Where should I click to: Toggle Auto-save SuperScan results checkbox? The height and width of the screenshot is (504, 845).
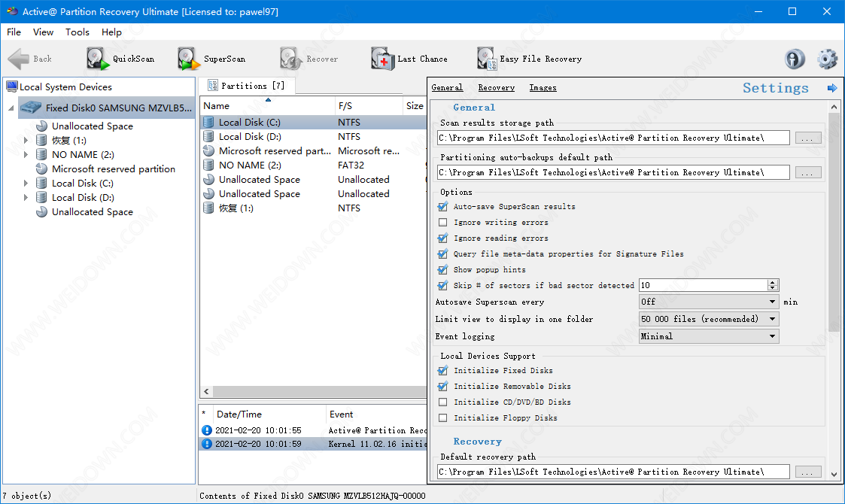tap(443, 206)
